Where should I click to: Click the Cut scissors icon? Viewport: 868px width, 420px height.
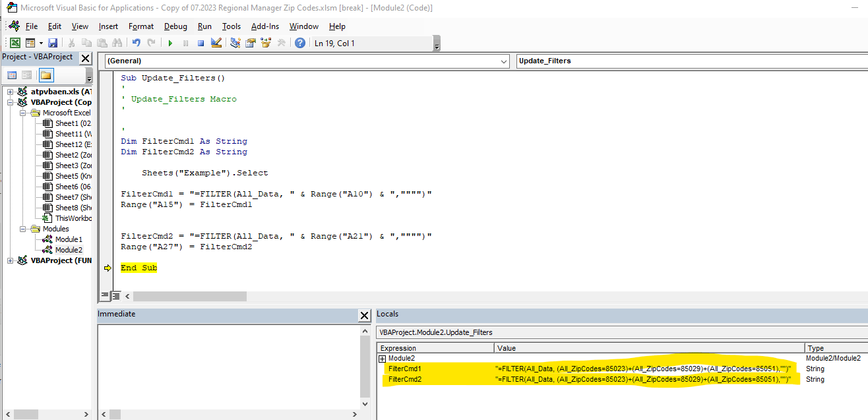click(x=72, y=43)
